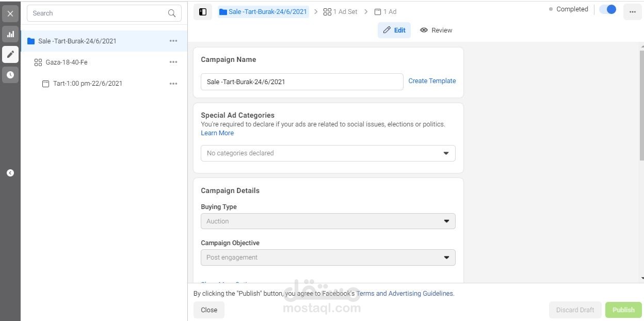The height and width of the screenshot is (321, 644).
Task: Click the three-dot menu button at top right
Action: point(633,12)
